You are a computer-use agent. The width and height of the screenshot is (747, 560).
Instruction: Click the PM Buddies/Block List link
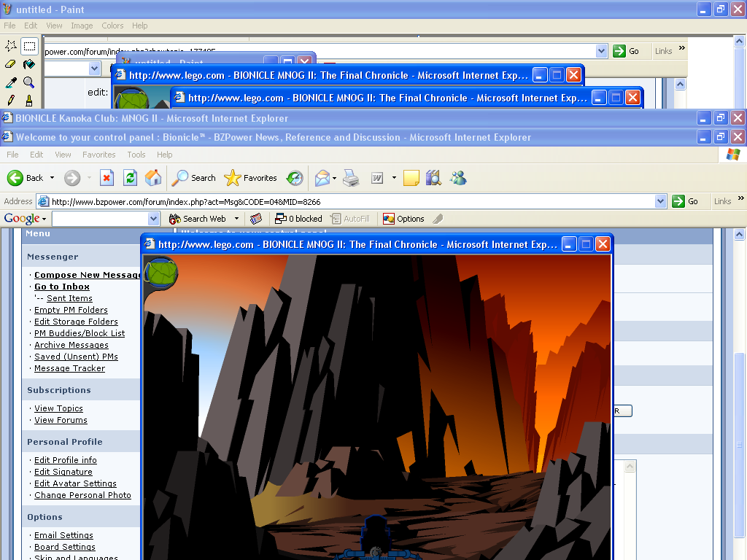[x=80, y=333]
